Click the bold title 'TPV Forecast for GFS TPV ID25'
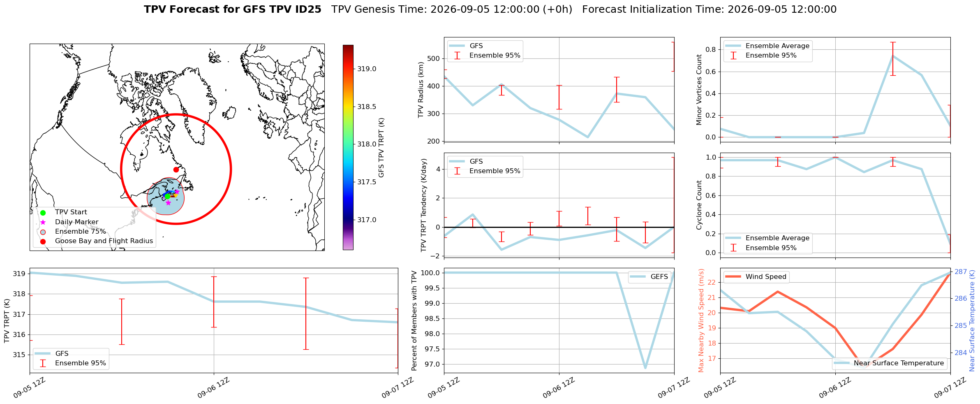Viewport: 980px width, 404px height. [233, 9]
